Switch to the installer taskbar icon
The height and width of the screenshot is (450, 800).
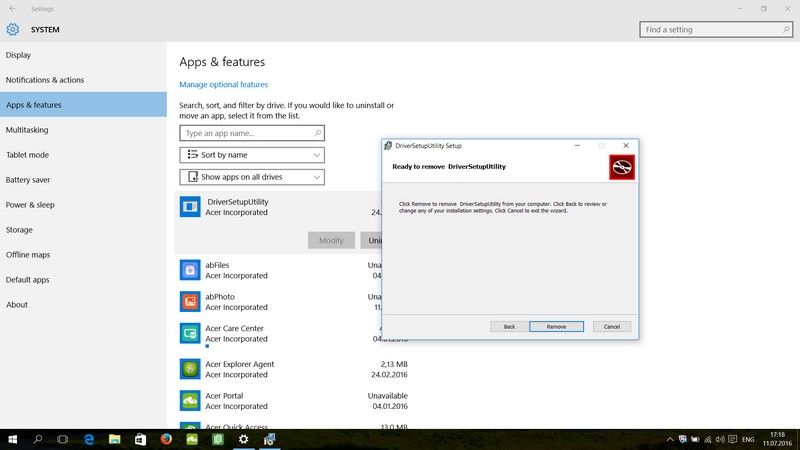point(270,439)
